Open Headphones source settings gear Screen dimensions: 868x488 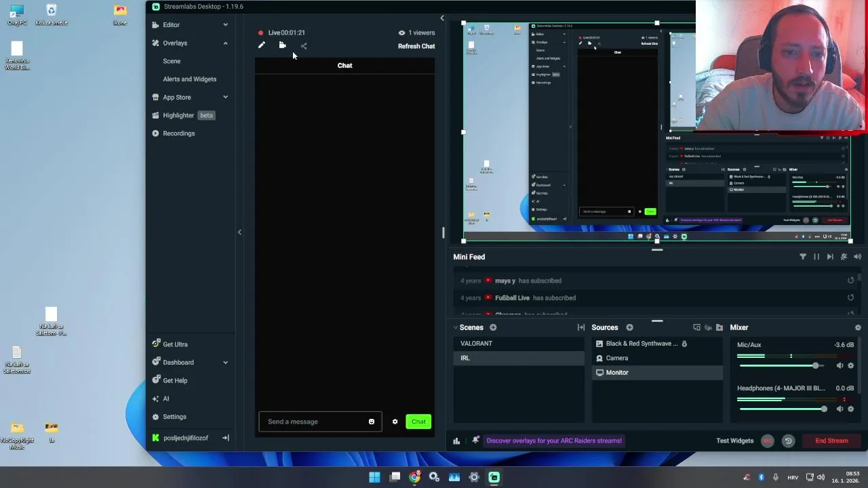pyautogui.click(x=851, y=409)
